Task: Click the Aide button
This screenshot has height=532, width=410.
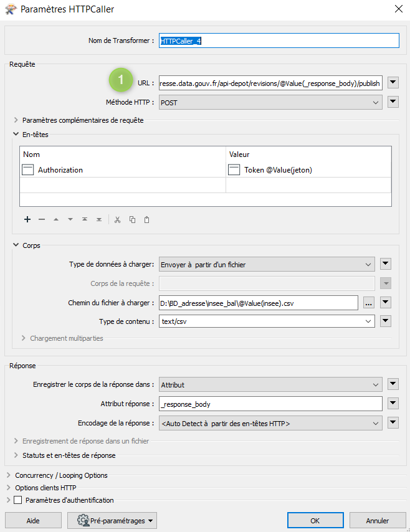Action: [33, 520]
